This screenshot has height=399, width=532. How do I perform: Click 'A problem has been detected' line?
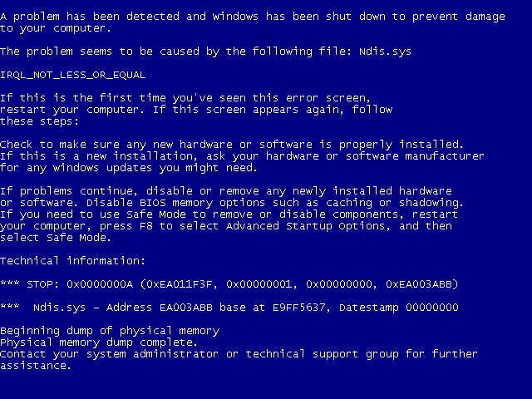pos(253,17)
